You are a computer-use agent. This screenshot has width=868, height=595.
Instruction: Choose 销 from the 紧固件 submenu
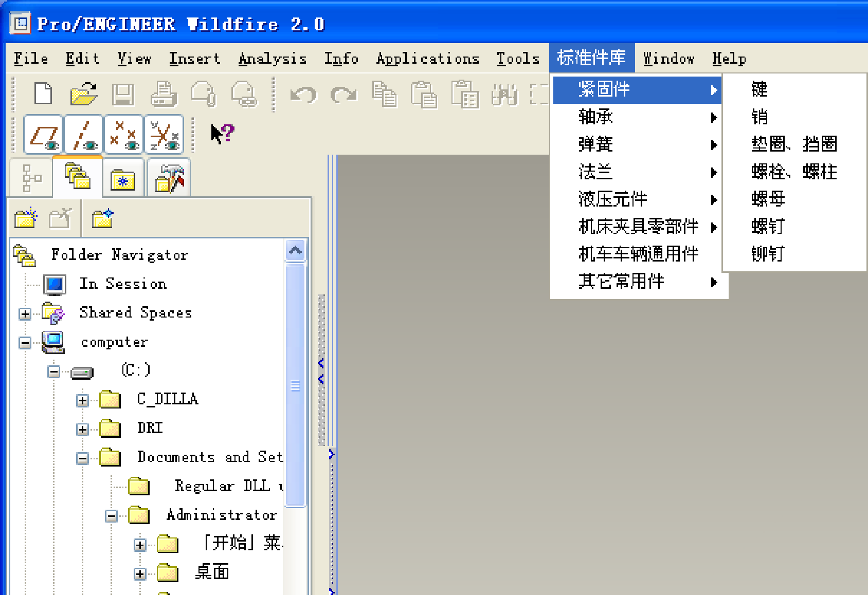(x=794, y=117)
